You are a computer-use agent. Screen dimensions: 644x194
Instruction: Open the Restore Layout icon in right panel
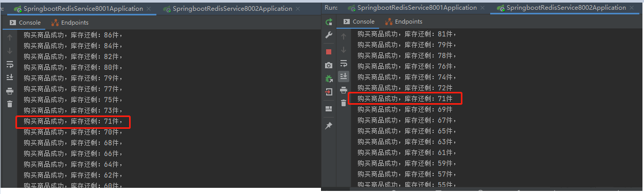click(329, 109)
